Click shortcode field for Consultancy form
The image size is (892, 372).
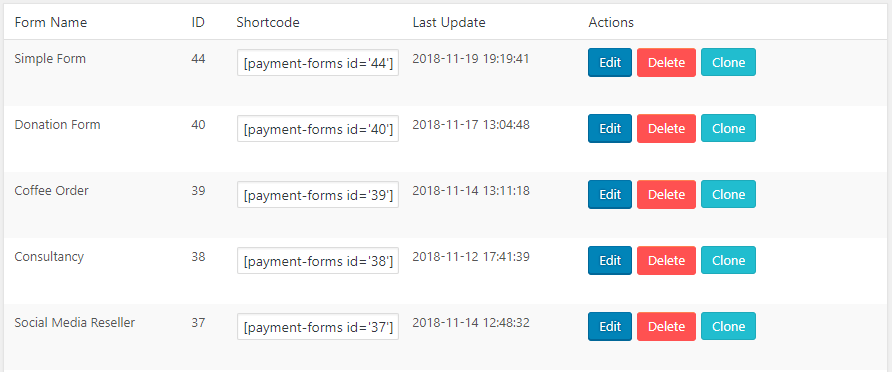(318, 261)
